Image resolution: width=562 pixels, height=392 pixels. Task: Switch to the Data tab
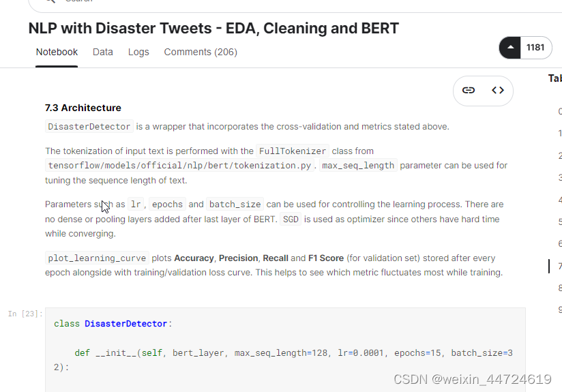coord(103,52)
